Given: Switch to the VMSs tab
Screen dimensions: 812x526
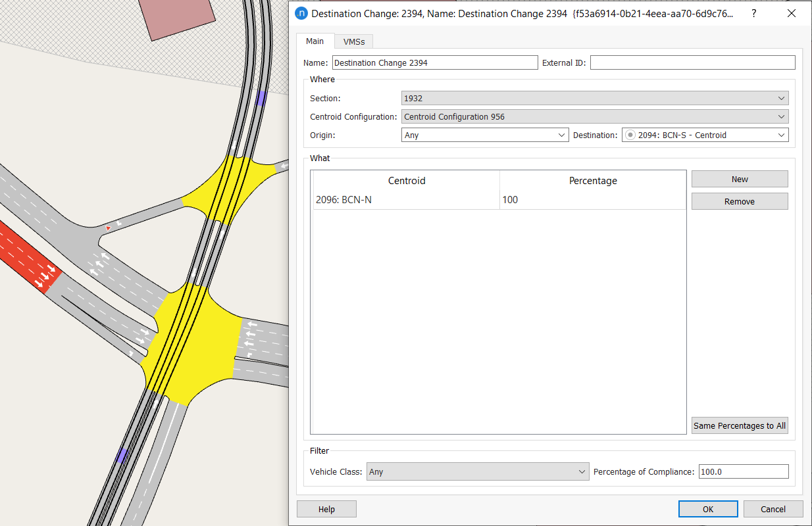Looking at the screenshot, I should (x=354, y=41).
